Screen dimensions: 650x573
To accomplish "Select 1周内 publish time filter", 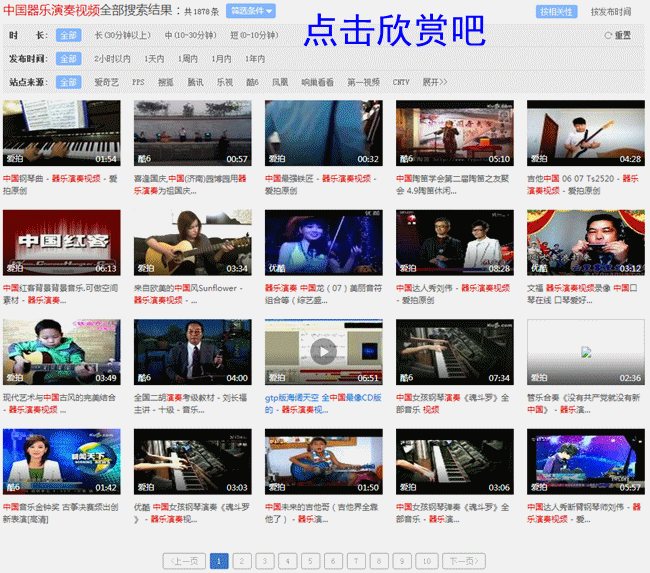I will pos(188,59).
